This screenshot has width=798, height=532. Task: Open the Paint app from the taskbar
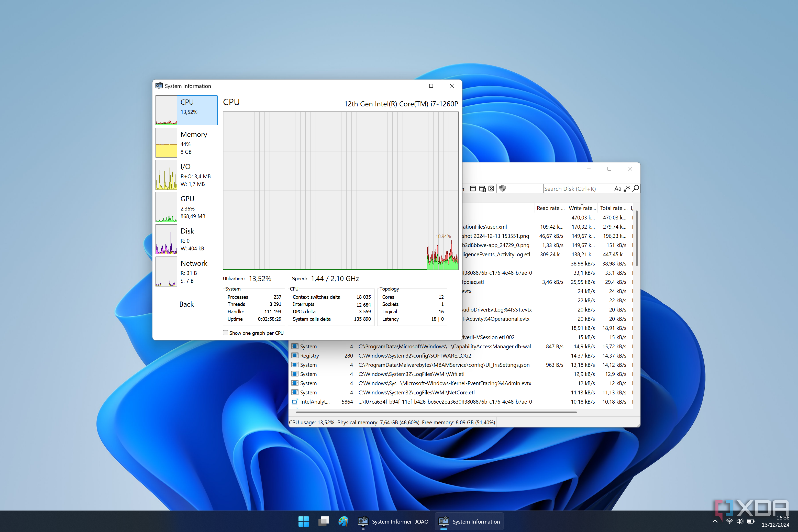pyautogui.click(x=343, y=521)
